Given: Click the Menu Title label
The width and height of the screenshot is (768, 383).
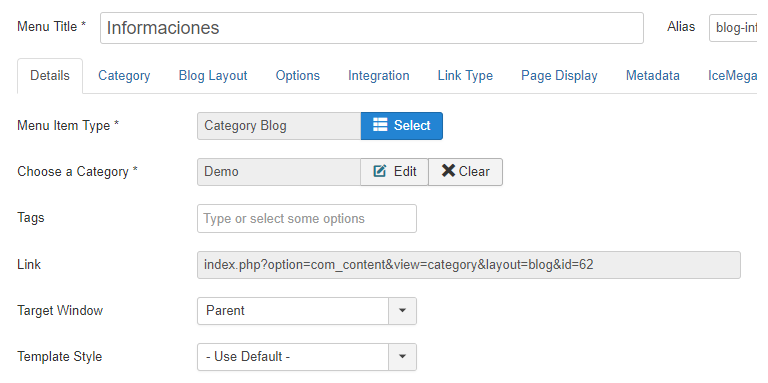Looking at the screenshot, I should [x=51, y=26].
